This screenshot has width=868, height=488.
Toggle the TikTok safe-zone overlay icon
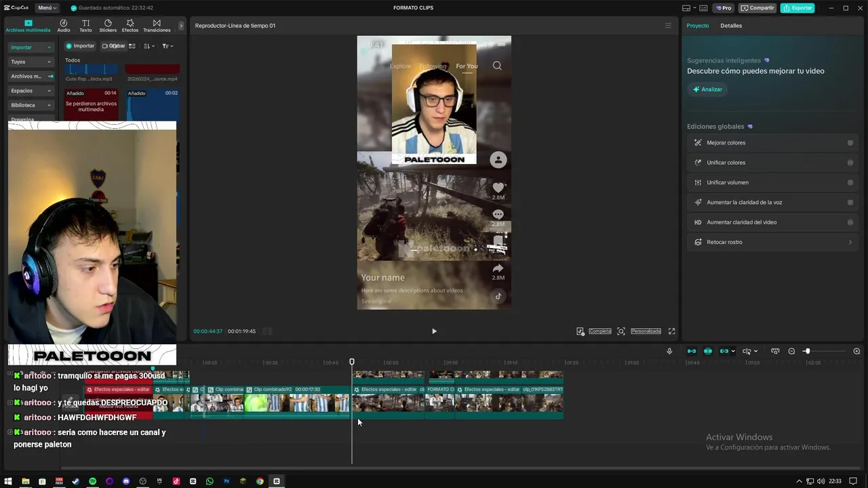coord(580,331)
